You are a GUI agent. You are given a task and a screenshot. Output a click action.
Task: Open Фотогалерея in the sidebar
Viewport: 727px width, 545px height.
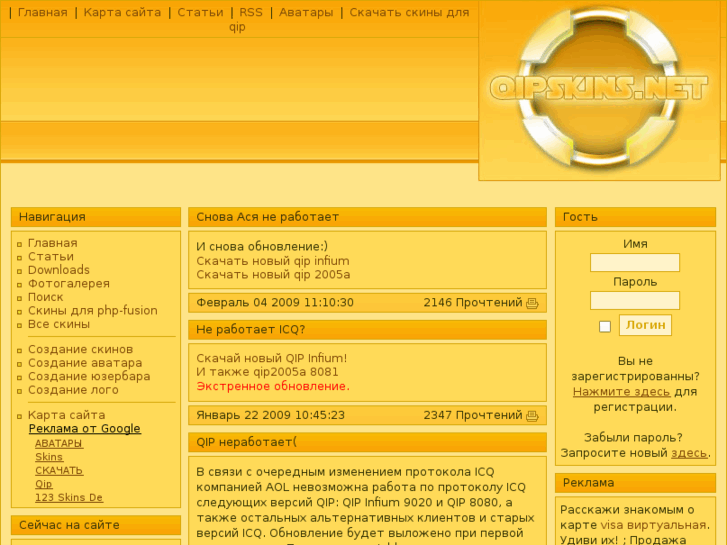click(69, 283)
